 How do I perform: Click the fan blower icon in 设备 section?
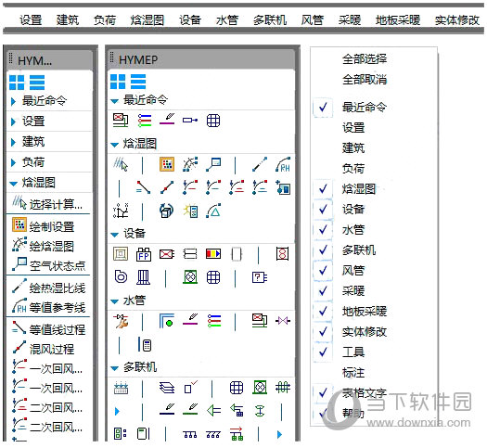(x=121, y=277)
